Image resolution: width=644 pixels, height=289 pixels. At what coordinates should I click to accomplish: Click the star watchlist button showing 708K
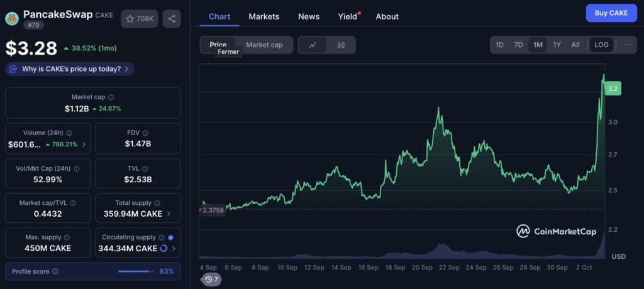(x=140, y=19)
